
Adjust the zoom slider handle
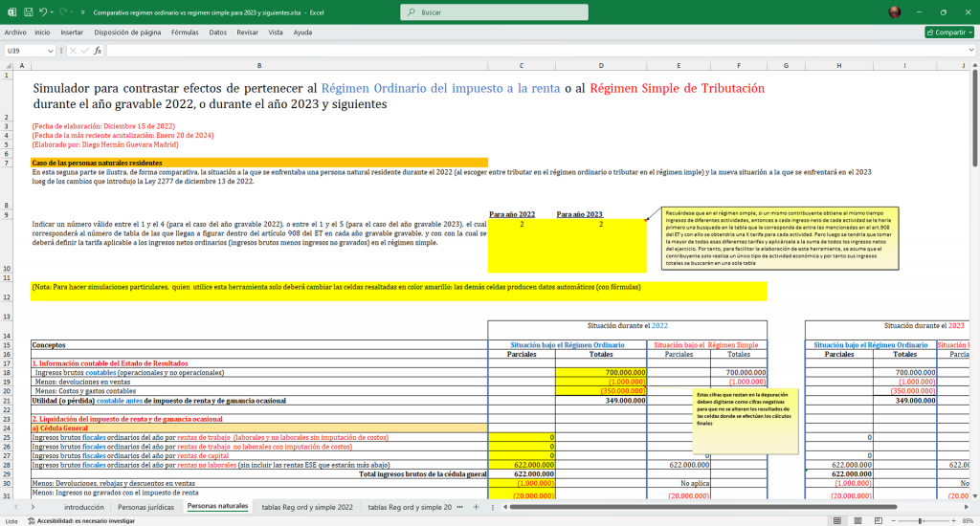point(920,520)
